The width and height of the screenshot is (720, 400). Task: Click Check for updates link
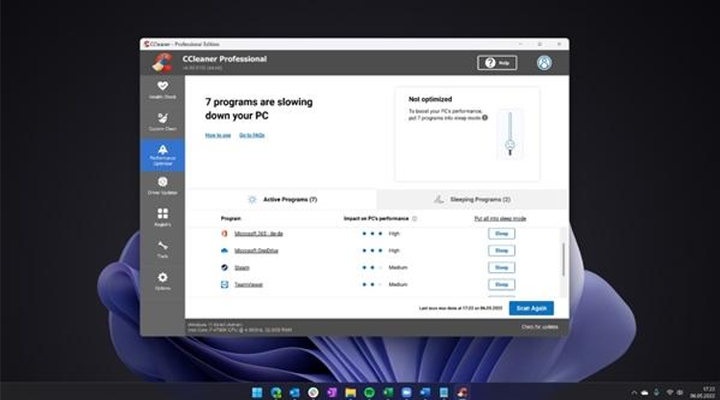tap(540, 327)
